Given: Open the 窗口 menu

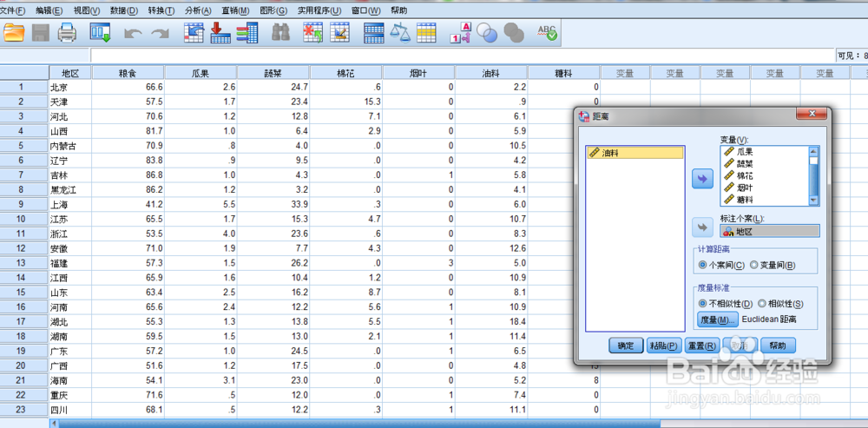Looking at the screenshot, I should click(366, 10).
